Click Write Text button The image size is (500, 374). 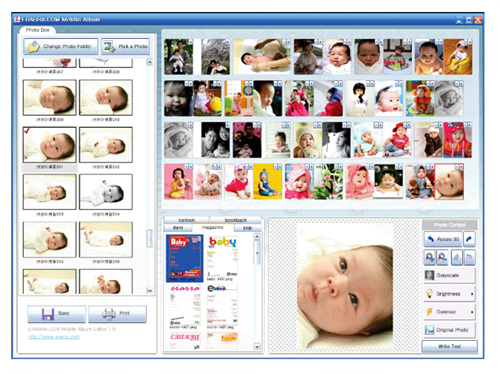tap(449, 346)
